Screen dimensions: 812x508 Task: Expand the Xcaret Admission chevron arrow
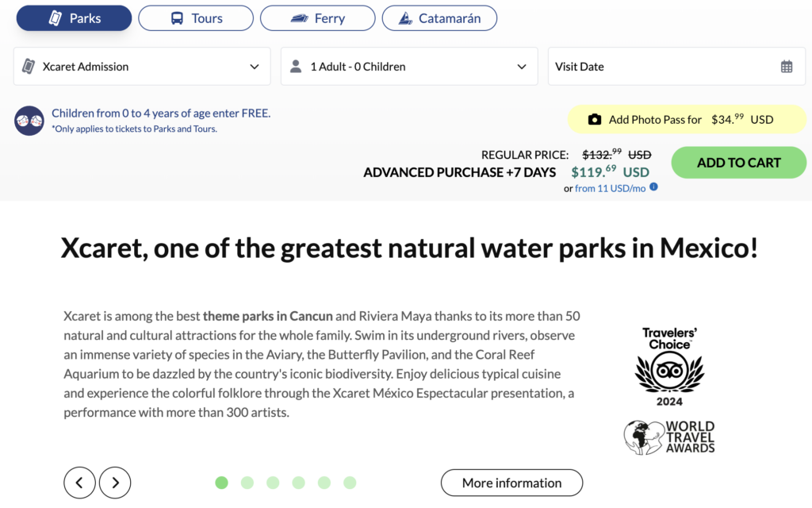click(x=255, y=67)
